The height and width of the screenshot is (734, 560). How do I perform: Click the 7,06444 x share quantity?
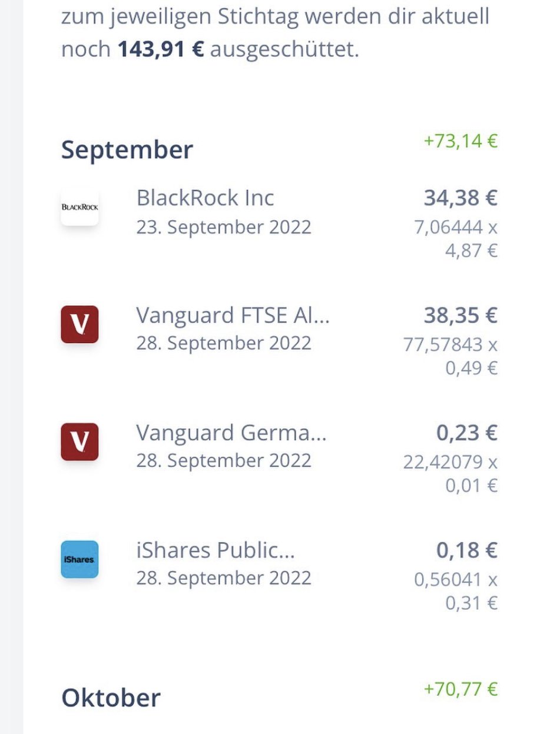pos(456,227)
